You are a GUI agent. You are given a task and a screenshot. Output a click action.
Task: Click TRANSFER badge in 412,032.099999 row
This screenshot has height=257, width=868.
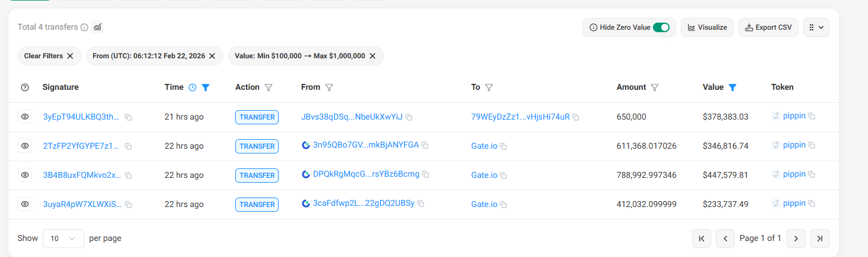click(257, 205)
